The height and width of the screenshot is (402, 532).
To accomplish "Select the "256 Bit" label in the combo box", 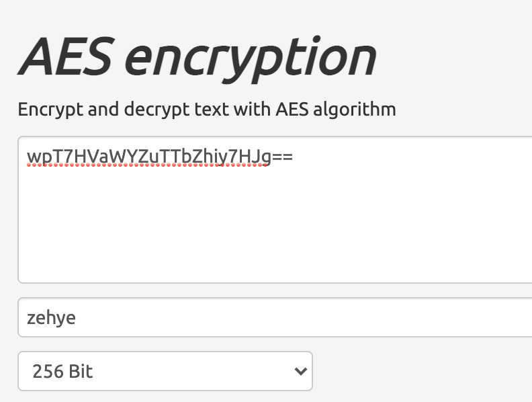I will tap(62, 371).
